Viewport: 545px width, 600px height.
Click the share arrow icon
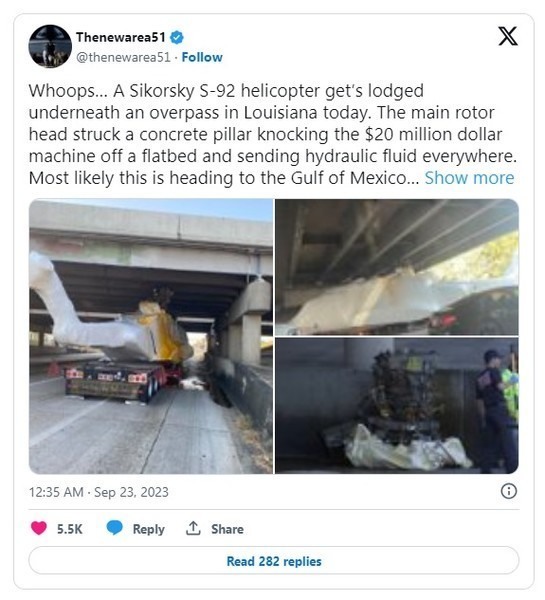pos(193,528)
